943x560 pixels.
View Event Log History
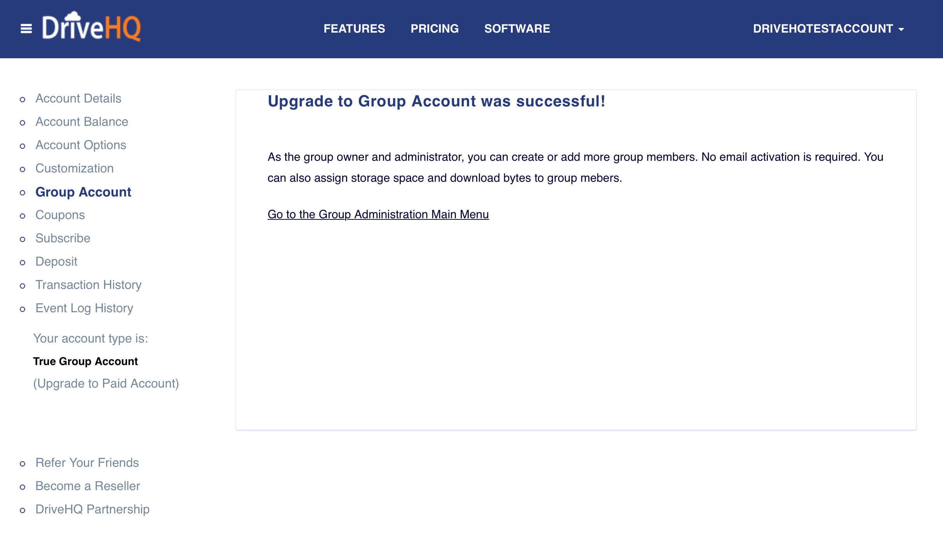pyautogui.click(x=84, y=308)
